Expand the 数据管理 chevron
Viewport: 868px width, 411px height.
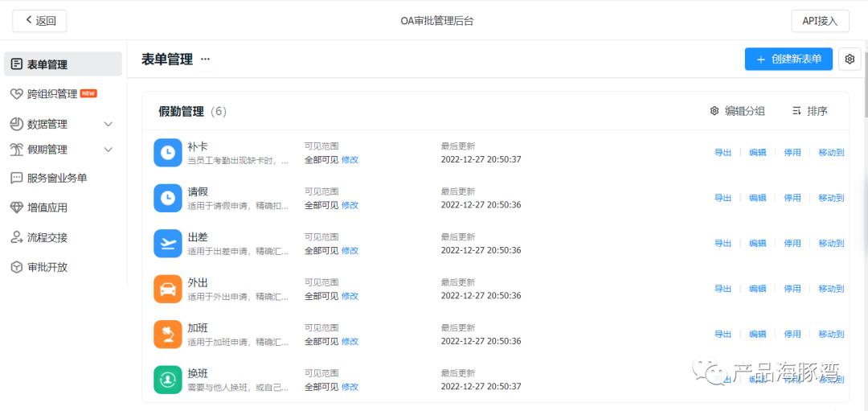coord(108,124)
